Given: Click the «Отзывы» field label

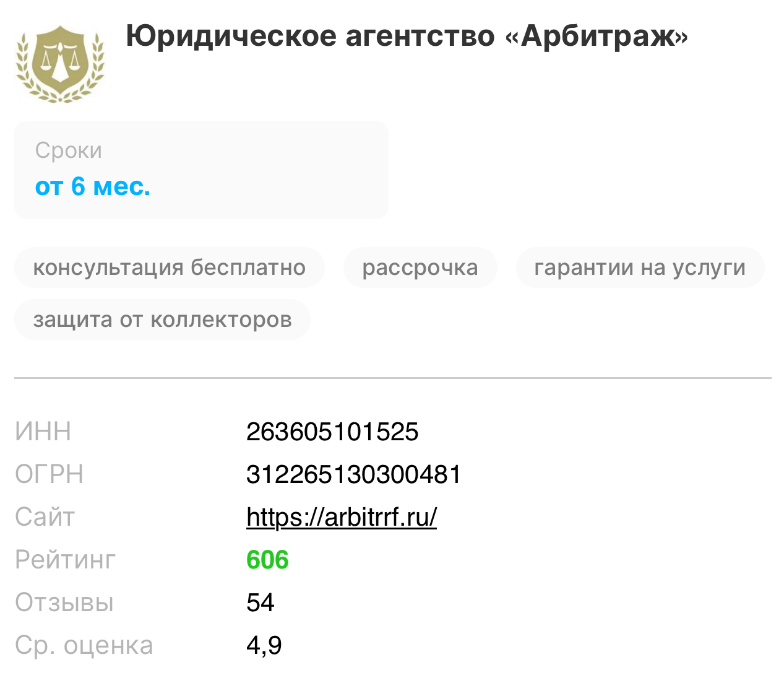Looking at the screenshot, I should tap(64, 603).
